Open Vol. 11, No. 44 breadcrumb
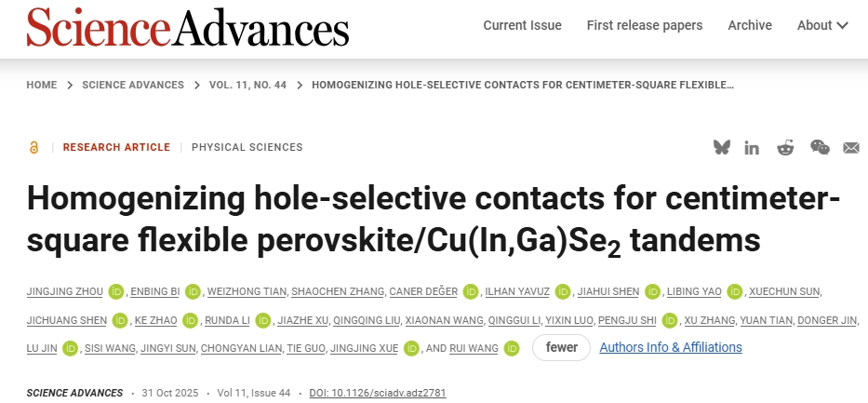This screenshot has height=403, width=868. [x=247, y=85]
